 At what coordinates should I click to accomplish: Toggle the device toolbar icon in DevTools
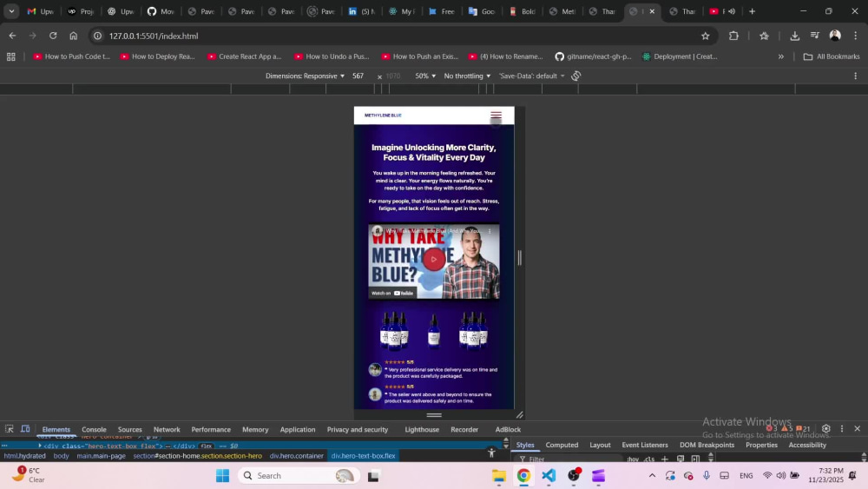point(25,429)
